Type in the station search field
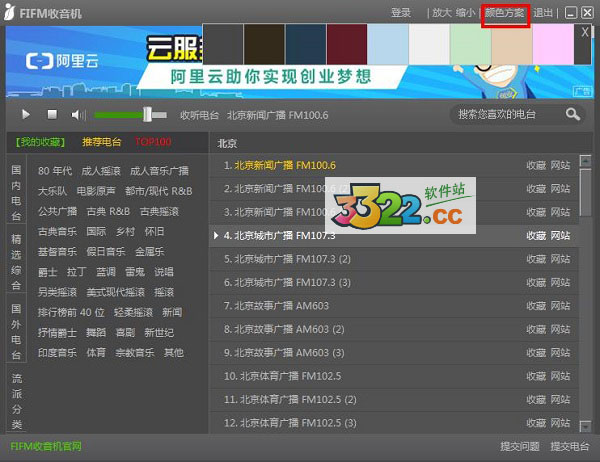 (x=507, y=115)
